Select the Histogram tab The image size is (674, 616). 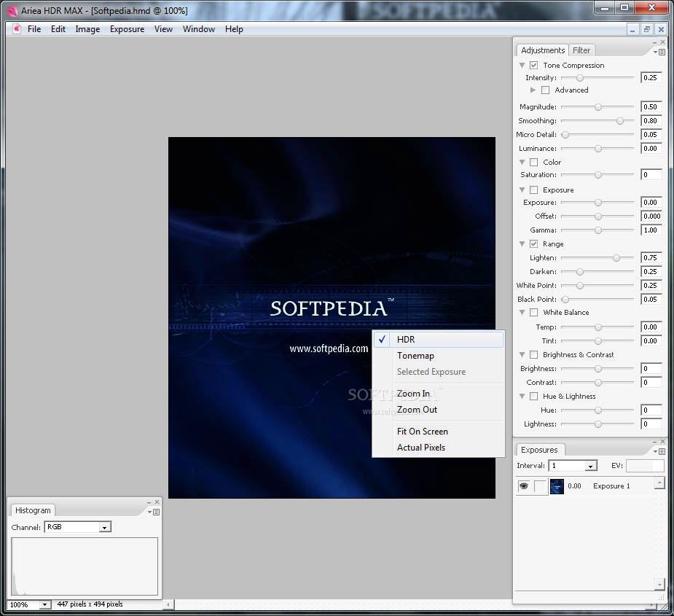coord(33,510)
